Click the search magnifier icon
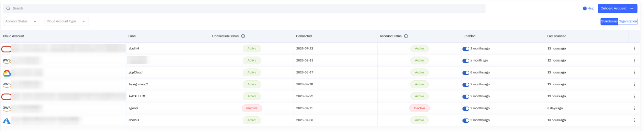This screenshot has width=644, height=131. click(x=8, y=8)
